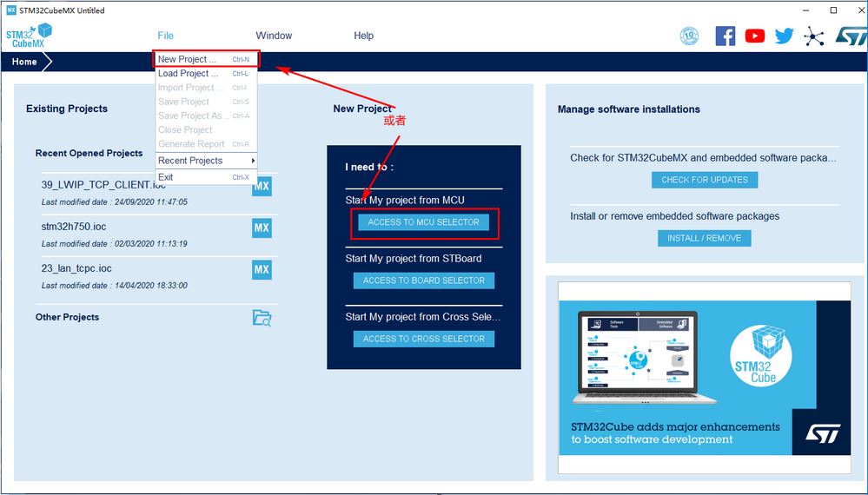Click Start My project from STBoard text
Viewport: 868px width, 495px height.
pyautogui.click(x=414, y=259)
